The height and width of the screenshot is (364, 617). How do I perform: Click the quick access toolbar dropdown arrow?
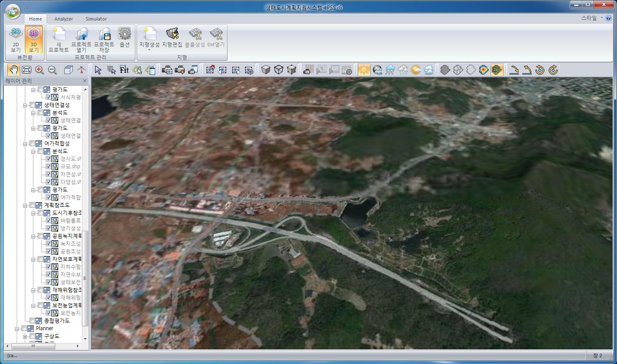tap(27, 8)
